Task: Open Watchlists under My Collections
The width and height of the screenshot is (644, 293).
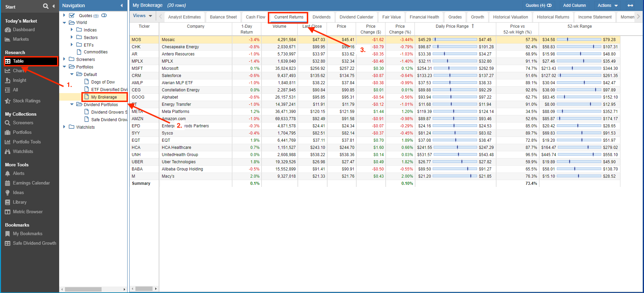Action: [x=23, y=152]
